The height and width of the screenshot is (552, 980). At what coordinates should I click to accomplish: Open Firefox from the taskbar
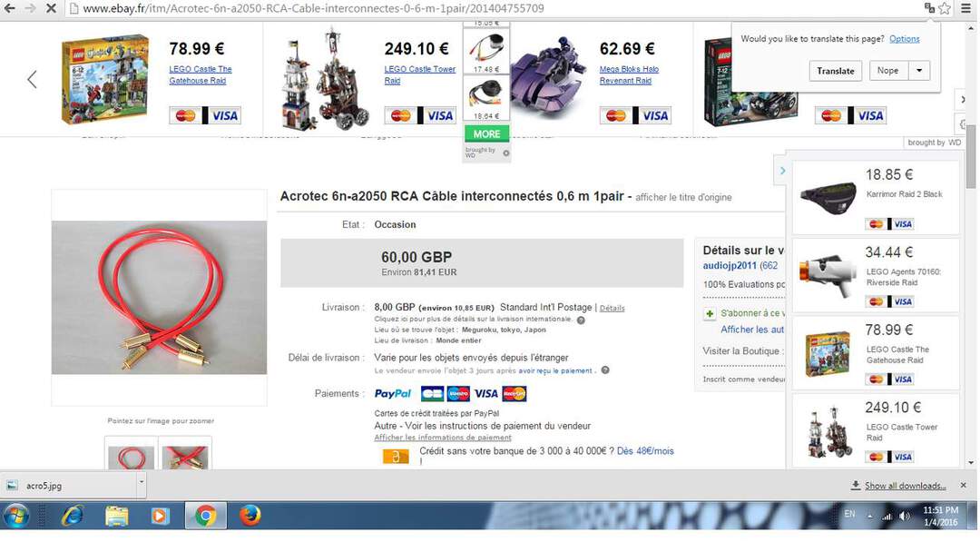(250, 516)
